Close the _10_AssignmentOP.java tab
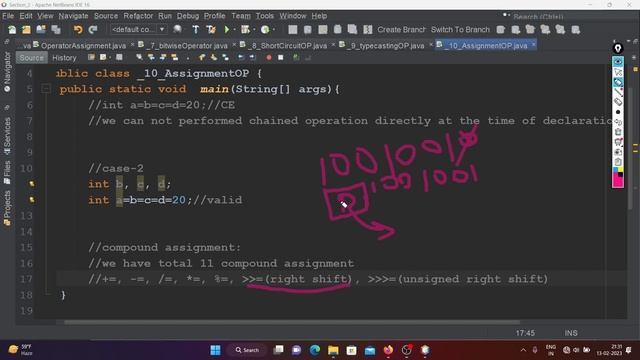 pos(533,44)
